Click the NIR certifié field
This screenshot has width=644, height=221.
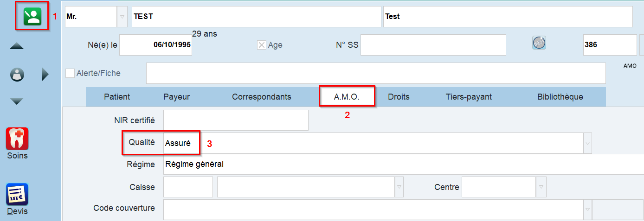(236, 120)
